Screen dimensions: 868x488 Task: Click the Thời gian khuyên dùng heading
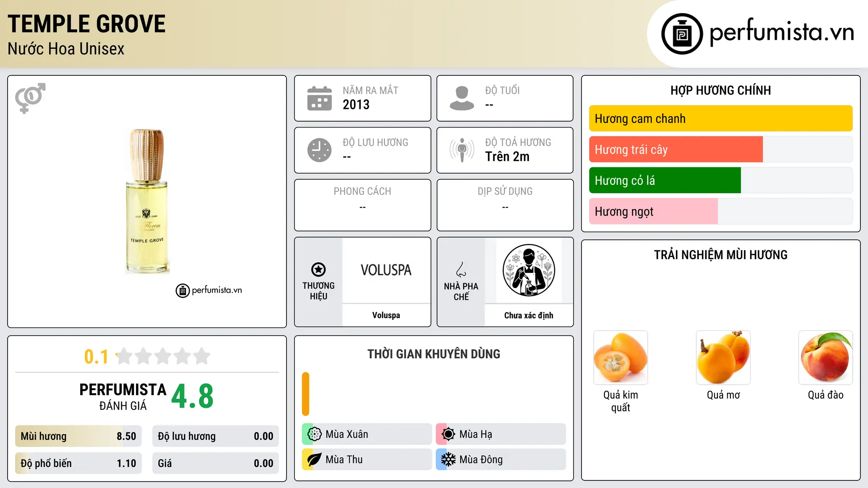(x=434, y=354)
